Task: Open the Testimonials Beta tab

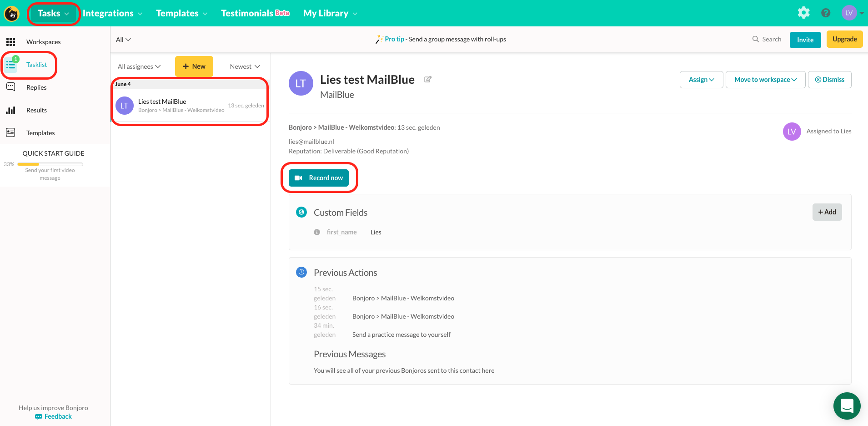Action: pos(255,13)
